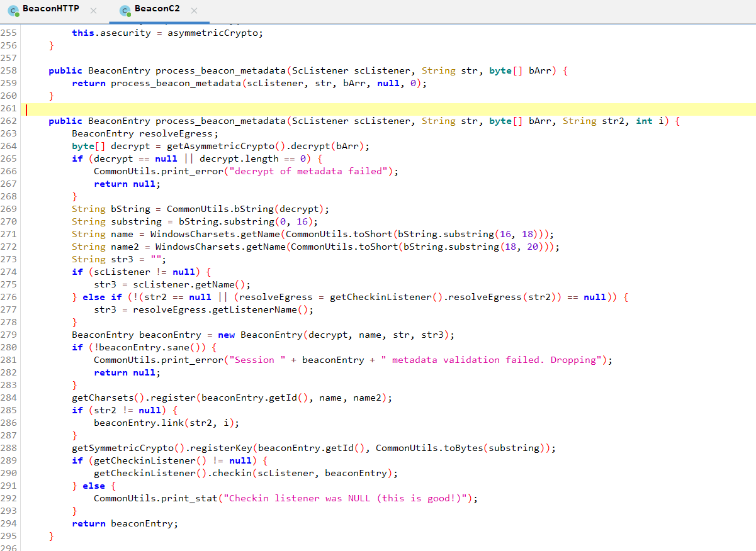Click "asymmetricCrypto" on line 255
This screenshot has height=551, width=756.
[x=212, y=33]
